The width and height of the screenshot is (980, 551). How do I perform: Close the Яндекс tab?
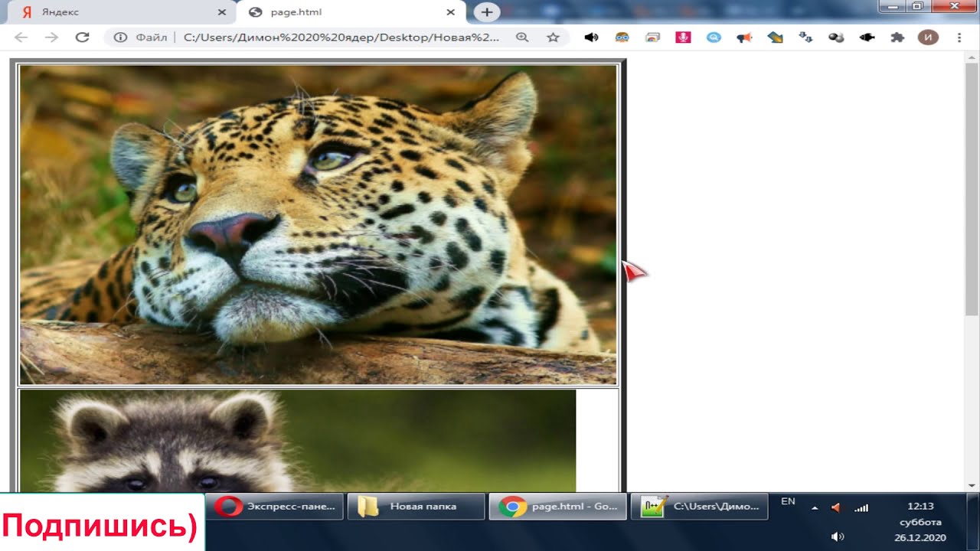coord(222,12)
